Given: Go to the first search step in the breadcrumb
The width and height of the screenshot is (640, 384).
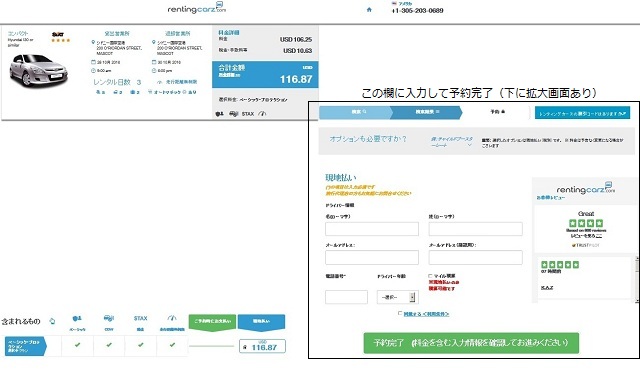Looking at the screenshot, I should 355,112.
